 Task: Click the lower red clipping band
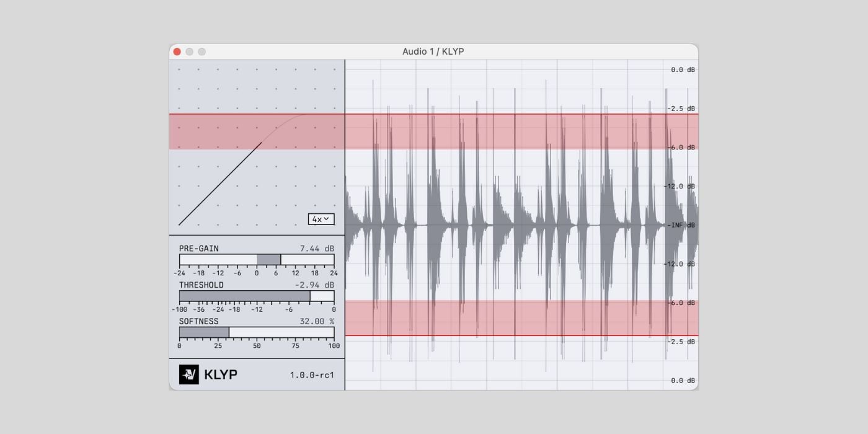point(521,319)
